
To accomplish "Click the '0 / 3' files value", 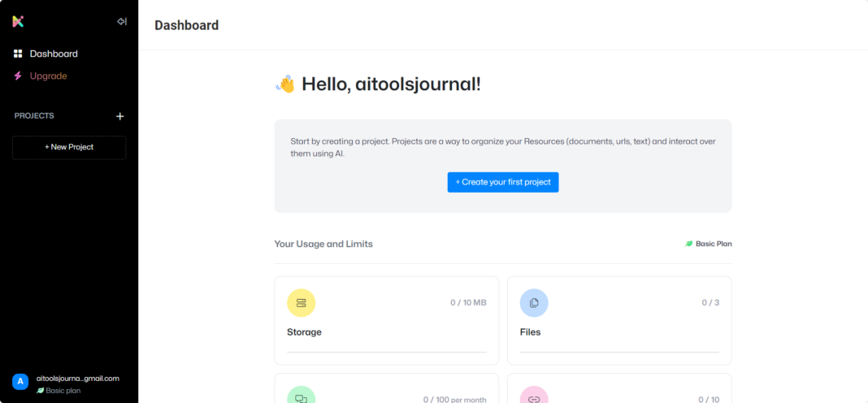I will click(x=711, y=303).
